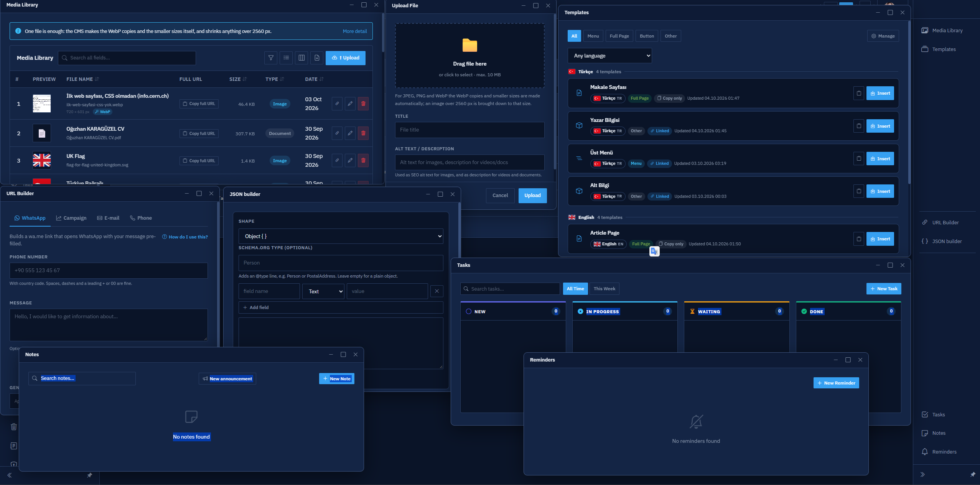Open JSON builder from the right sidebar
Image resolution: width=980 pixels, height=485 pixels.
(x=942, y=241)
